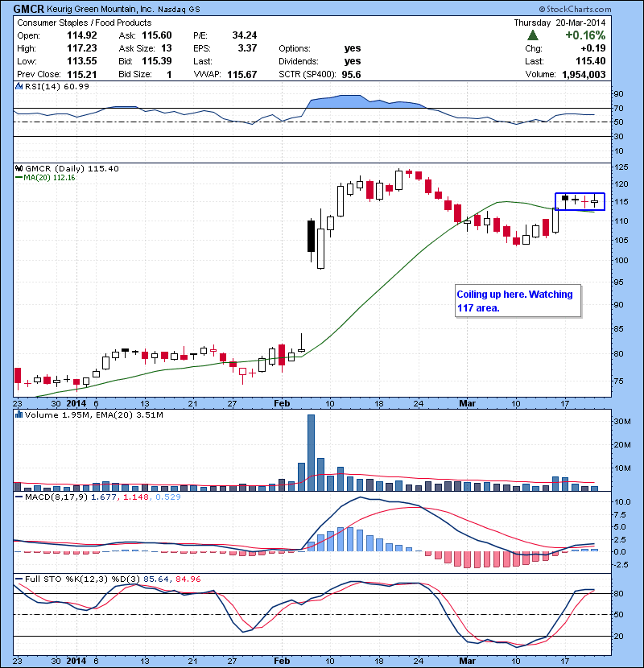Click the Full STO legend dash
Viewport: 644px width, 668px height.
pos(19,579)
